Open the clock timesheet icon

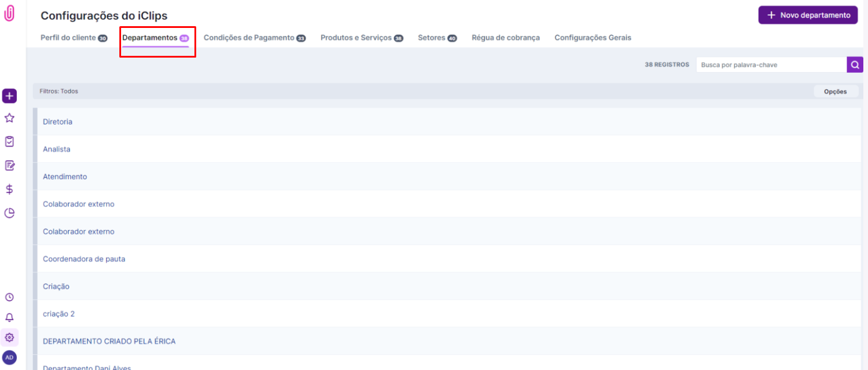9,297
